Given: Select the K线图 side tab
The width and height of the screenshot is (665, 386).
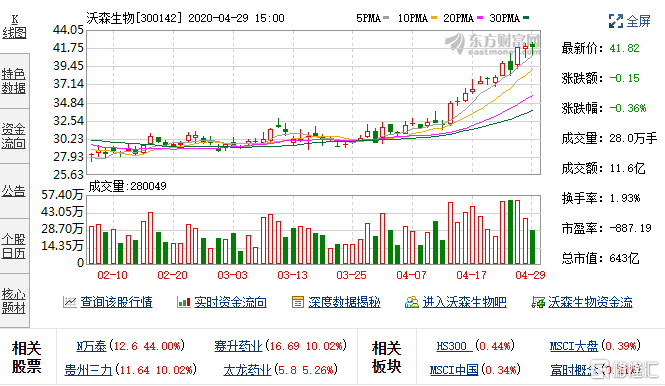Looking at the screenshot, I should pyautogui.click(x=14, y=26).
